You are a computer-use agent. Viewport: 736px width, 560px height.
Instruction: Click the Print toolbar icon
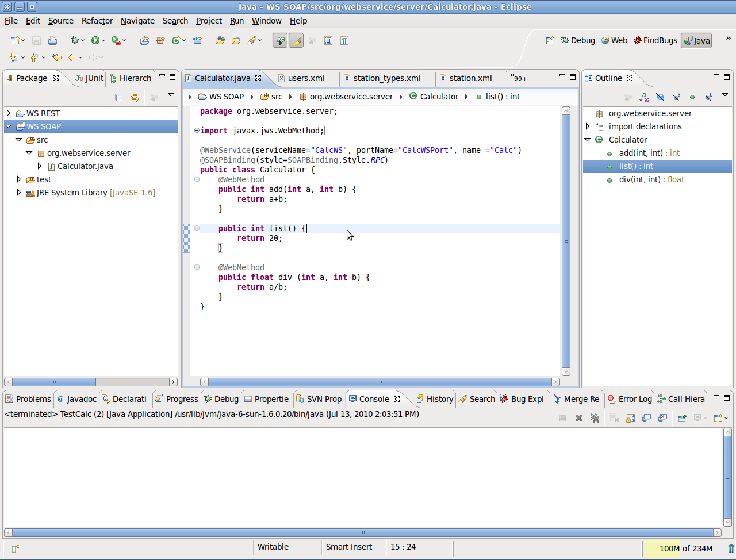(x=52, y=40)
